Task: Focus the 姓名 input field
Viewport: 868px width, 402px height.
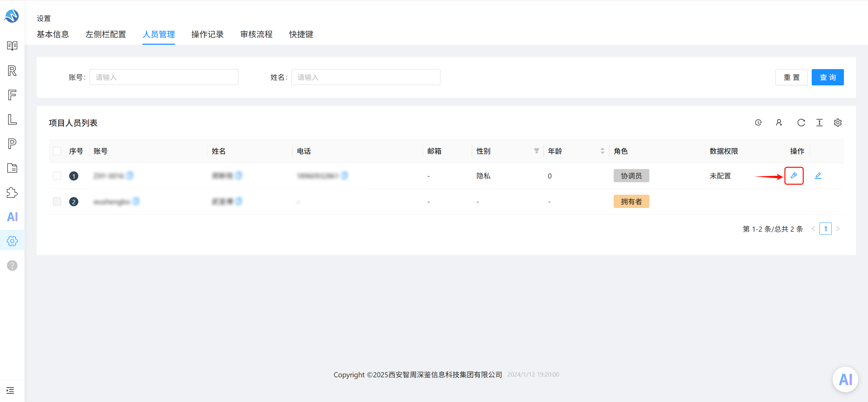Action: [366, 77]
